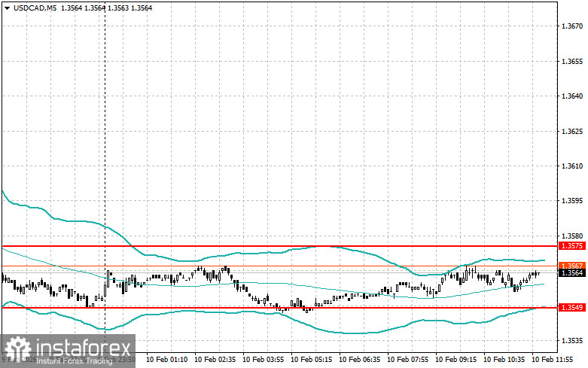Viewport: 588px width, 368px height.
Task: Click the 10 Feb 02:35 time label
Action: pyautogui.click(x=215, y=360)
